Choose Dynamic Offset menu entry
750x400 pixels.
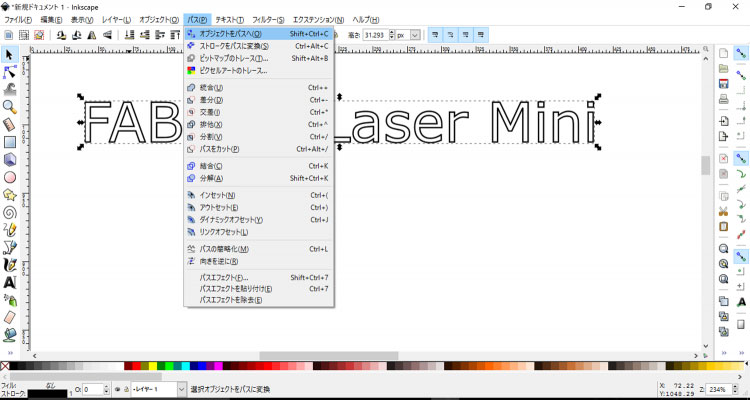point(258,220)
